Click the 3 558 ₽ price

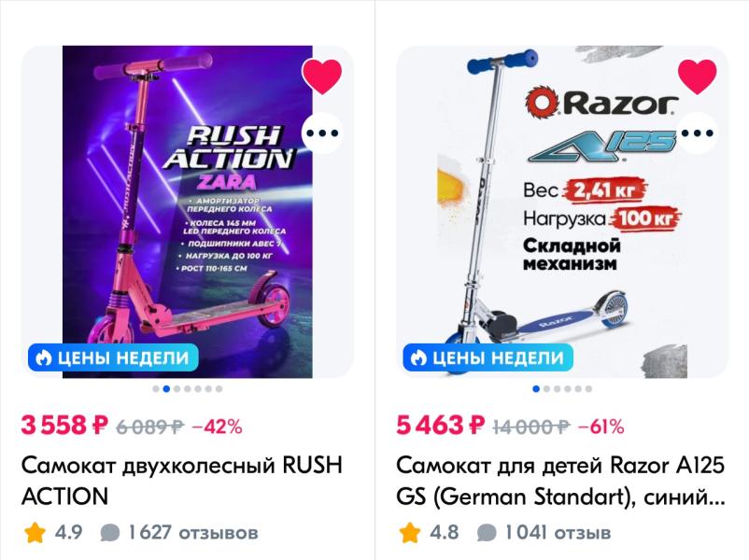[x=65, y=427]
